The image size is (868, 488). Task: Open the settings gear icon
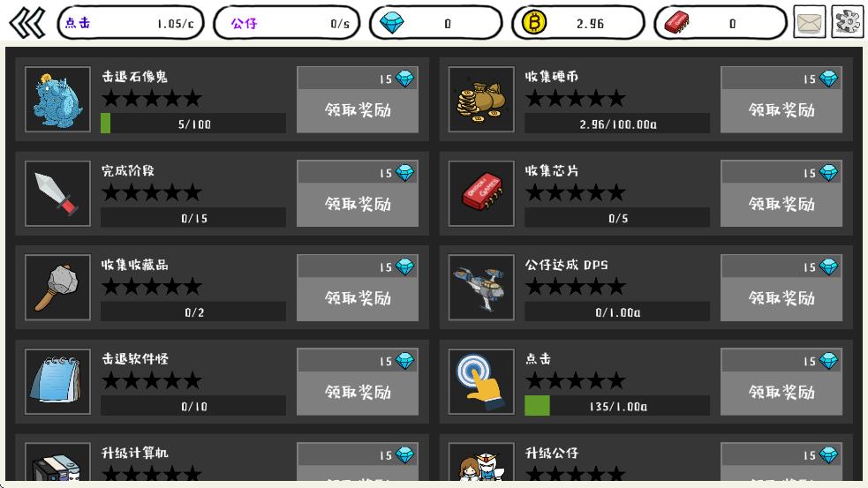pos(847,22)
